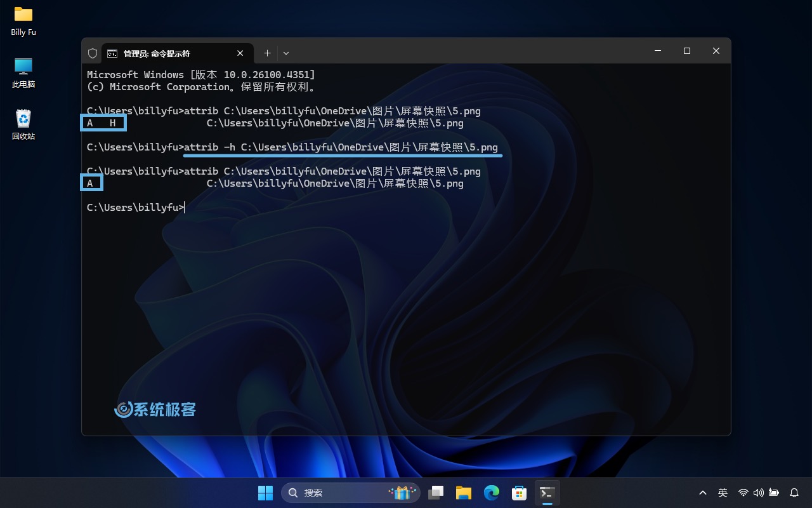Click the text 'Microsoft Windows [版本 10.0.26100.4351]'

(x=201, y=75)
